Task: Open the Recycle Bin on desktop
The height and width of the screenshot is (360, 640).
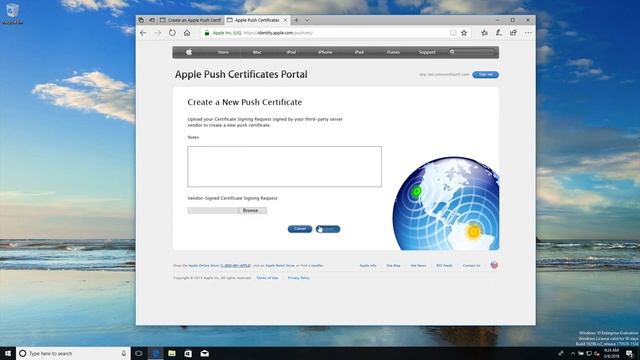Action: point(12,14)
